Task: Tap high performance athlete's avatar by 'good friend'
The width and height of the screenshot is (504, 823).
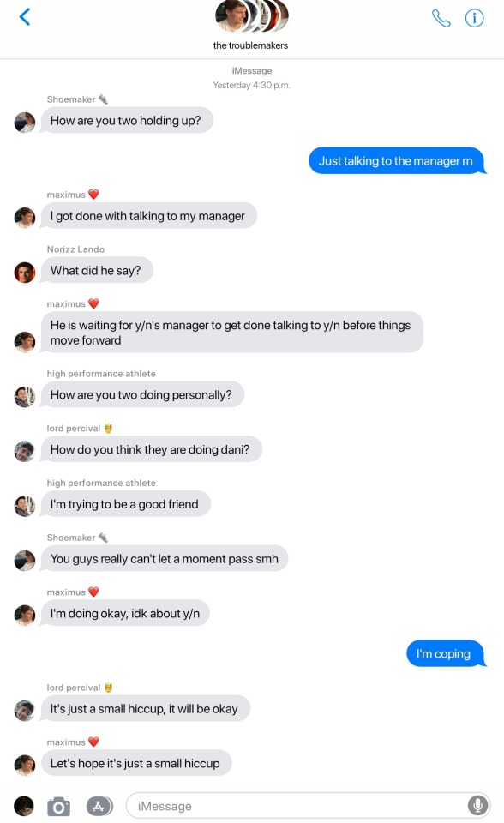Action: pyautogui.click(x=24, y=506)
